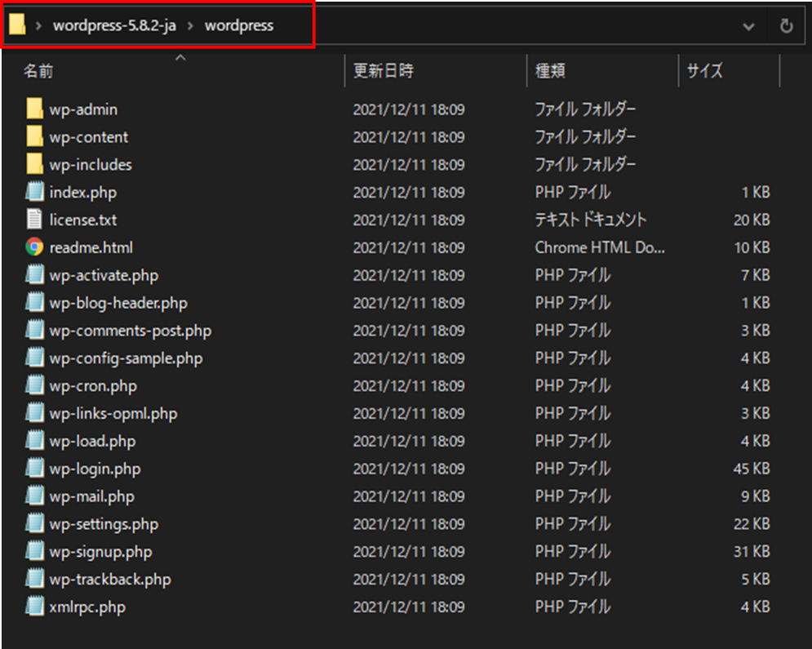This screenshot has width=812, height=649.
Task: Click the wp-login.php file icon
Action: (x=34, y=469)
